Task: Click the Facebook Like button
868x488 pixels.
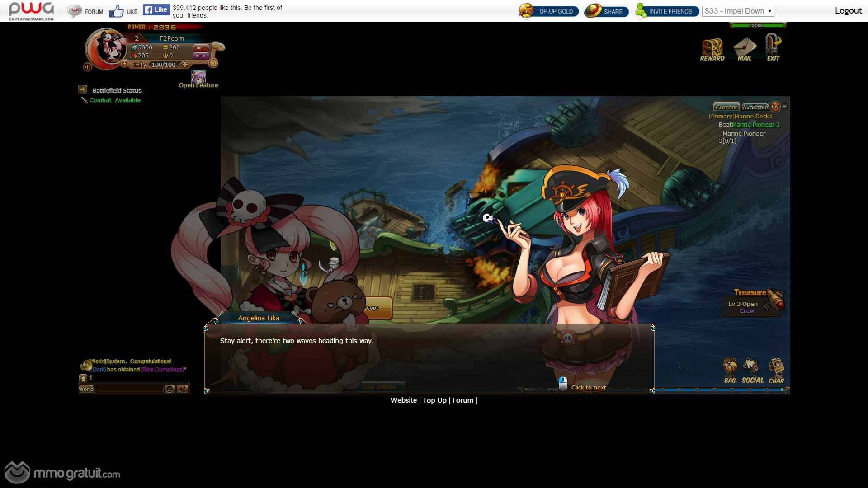Action: coord(156,9)
